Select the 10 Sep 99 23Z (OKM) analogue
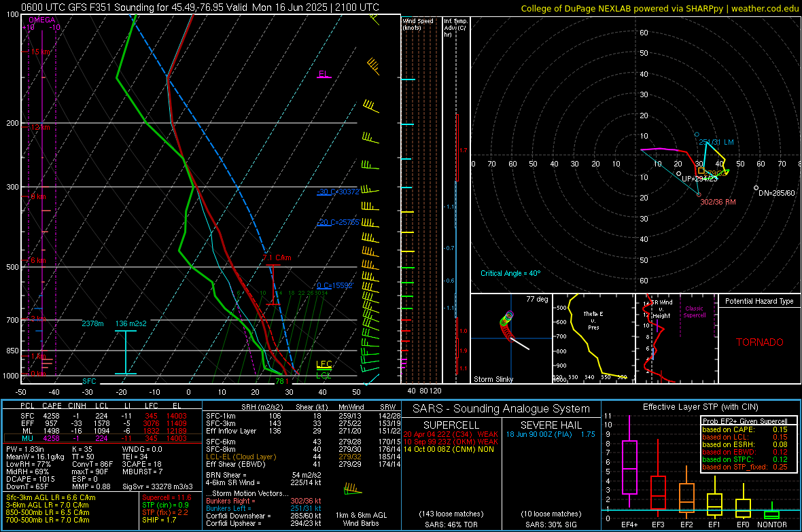The height and width of the screenshot is (532, 802). (x=451, y=442)
